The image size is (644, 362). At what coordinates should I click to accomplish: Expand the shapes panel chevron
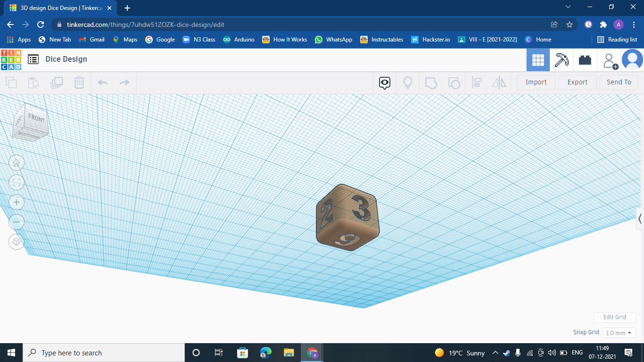tap(640, 219)
